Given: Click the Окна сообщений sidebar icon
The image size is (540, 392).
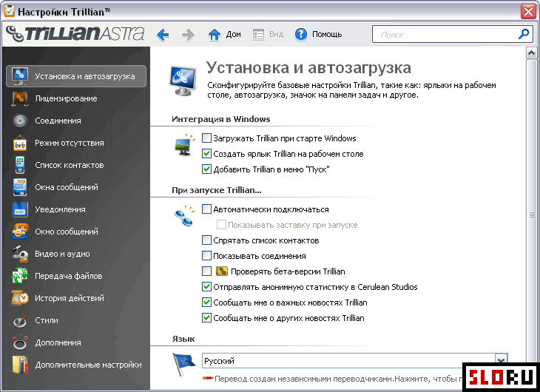Looking at the screenshot, I should click(x=20, y=187).
